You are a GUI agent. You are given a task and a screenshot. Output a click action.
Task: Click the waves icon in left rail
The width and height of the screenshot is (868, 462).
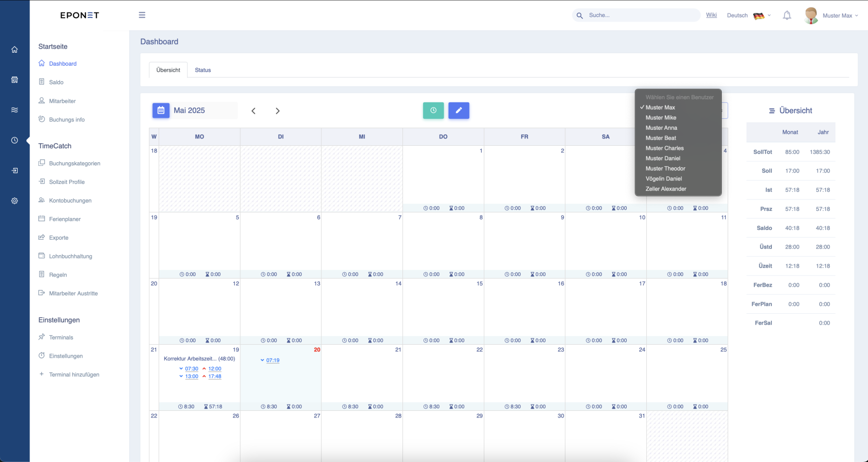pos(14,110)
